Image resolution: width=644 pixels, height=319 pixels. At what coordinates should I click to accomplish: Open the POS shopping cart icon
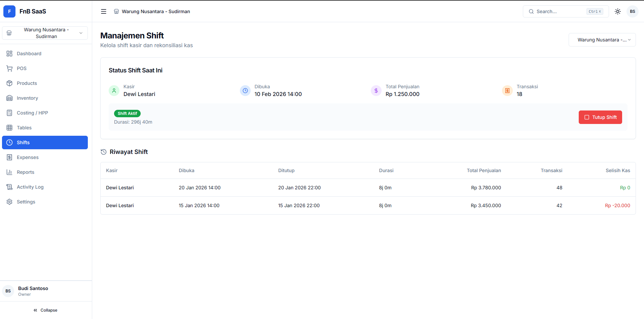pyautogui.click(x=9, y=68)
